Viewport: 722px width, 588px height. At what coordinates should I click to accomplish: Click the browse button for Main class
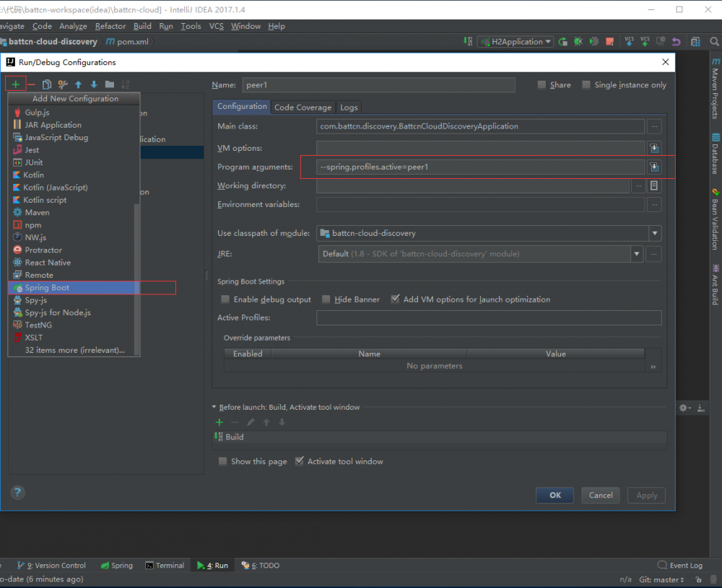(654, 126)
